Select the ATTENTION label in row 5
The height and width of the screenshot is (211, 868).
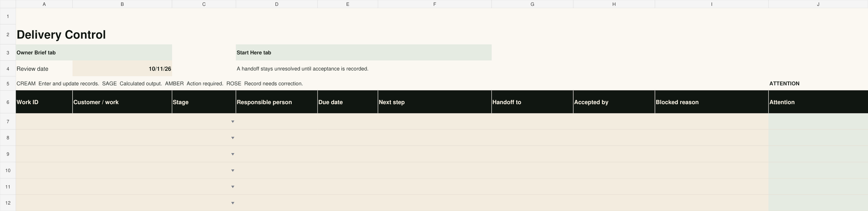(784, 84)
